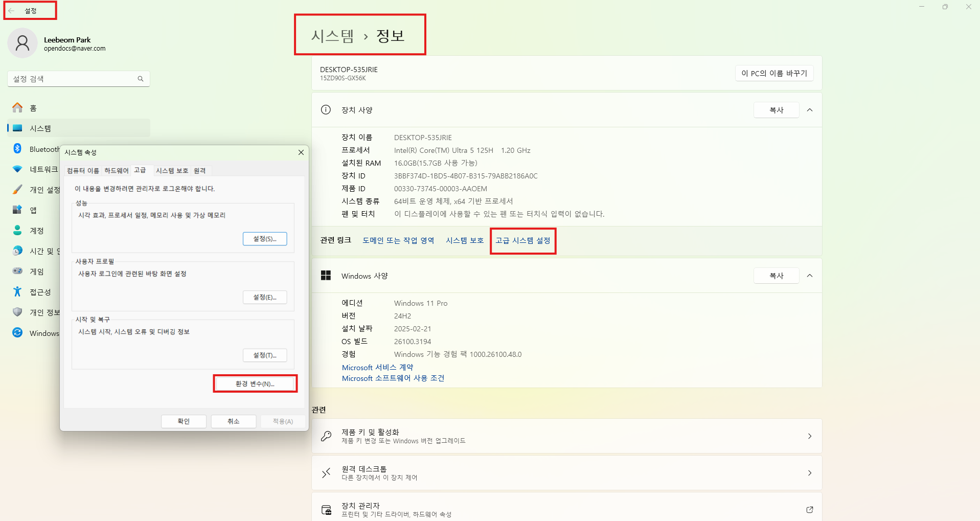
Task: Confirm dialog with 확인 button
Action: (184, 421)
